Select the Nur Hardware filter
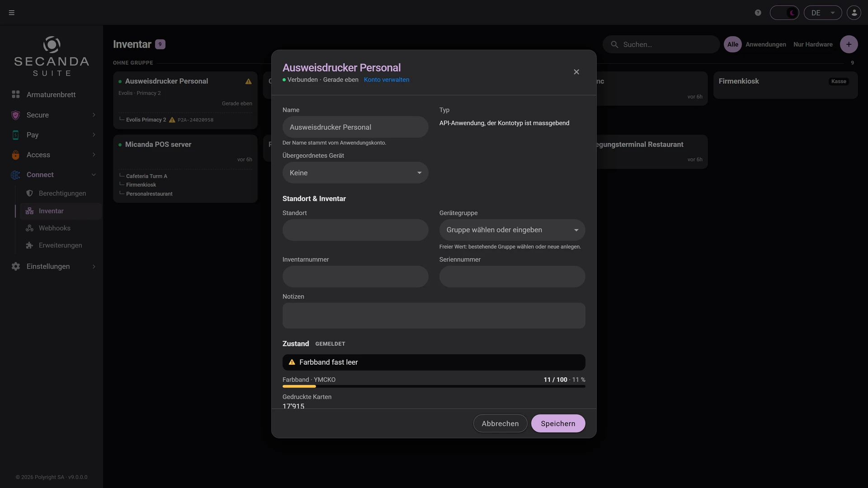Viewport: 868px width, 488px height. point(813,44)
